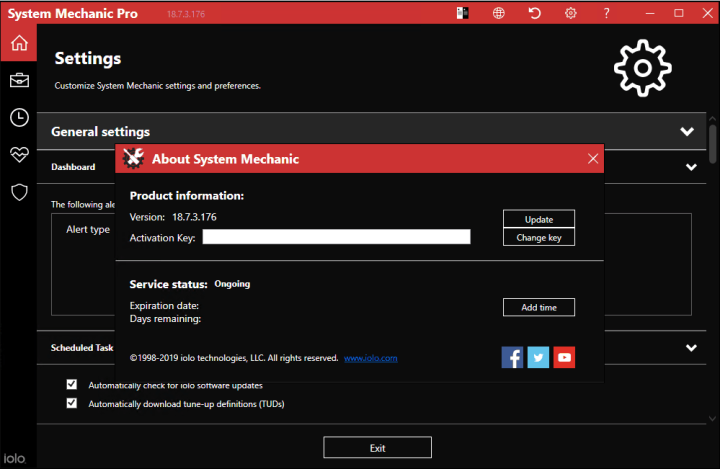Open the shield Security sidebar icon
Screen dimensions: 720x469
(x=19, y=192)
